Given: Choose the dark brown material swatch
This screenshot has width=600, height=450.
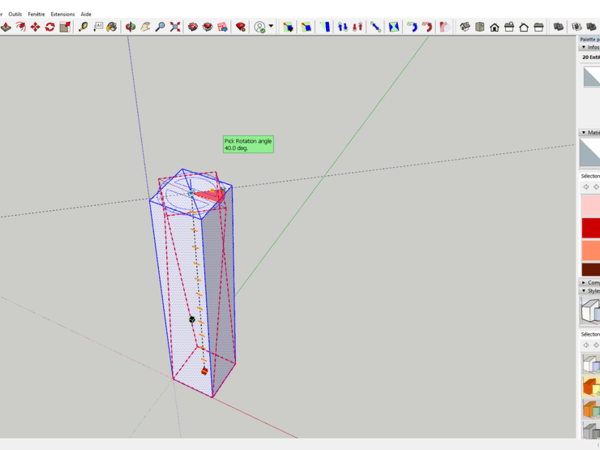Looking at the screenshot, I should 590,269.
